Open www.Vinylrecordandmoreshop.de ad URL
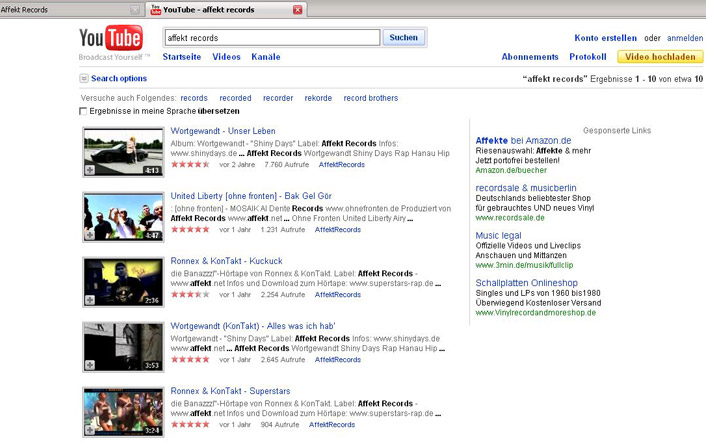 click(x=535, y=313)
